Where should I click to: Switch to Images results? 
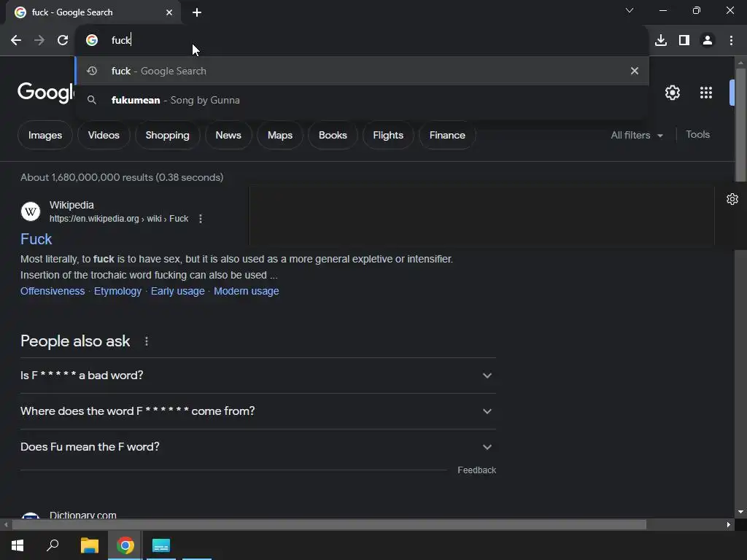(45, 135)
